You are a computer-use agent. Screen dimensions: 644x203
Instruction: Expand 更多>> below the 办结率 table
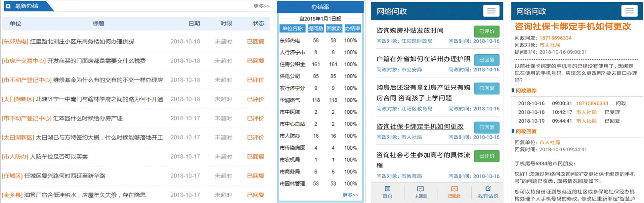(x=350, y=195)
